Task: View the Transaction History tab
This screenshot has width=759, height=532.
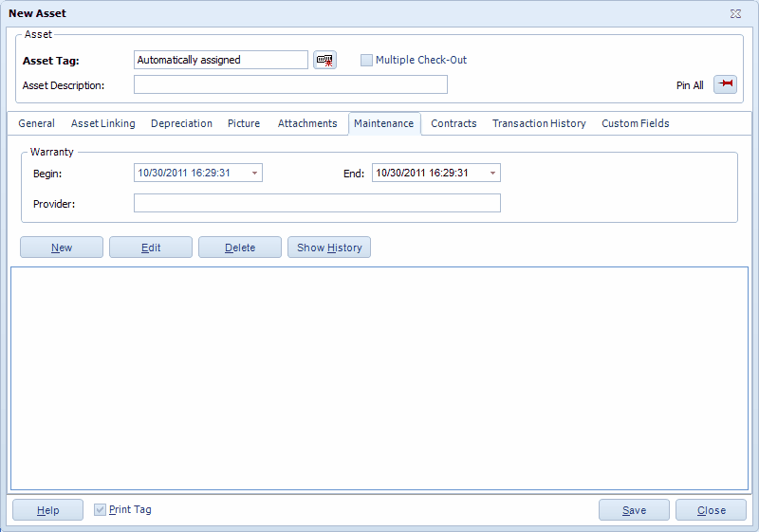Action: (x=539, y=123)
